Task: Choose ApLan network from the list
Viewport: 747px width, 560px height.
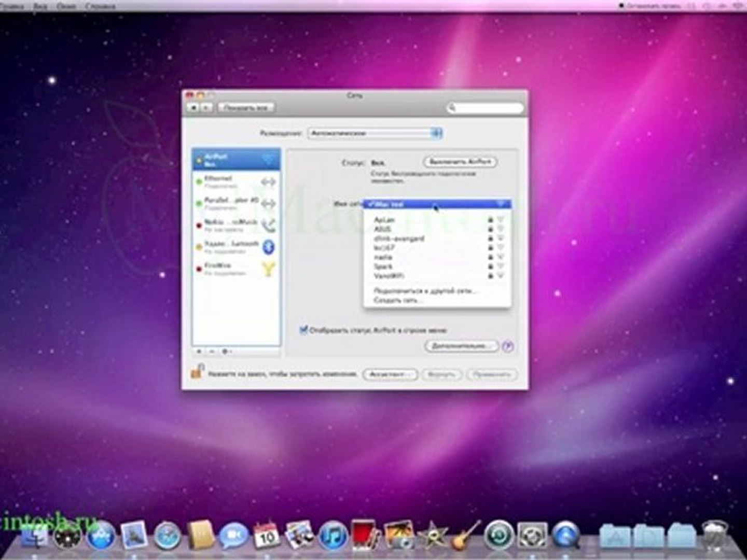Action: [437, 220]
